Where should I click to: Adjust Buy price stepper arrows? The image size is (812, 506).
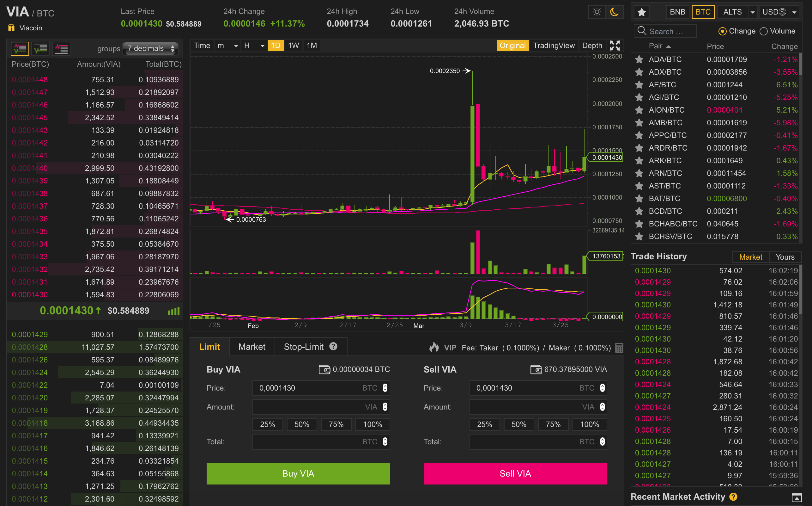385,388
